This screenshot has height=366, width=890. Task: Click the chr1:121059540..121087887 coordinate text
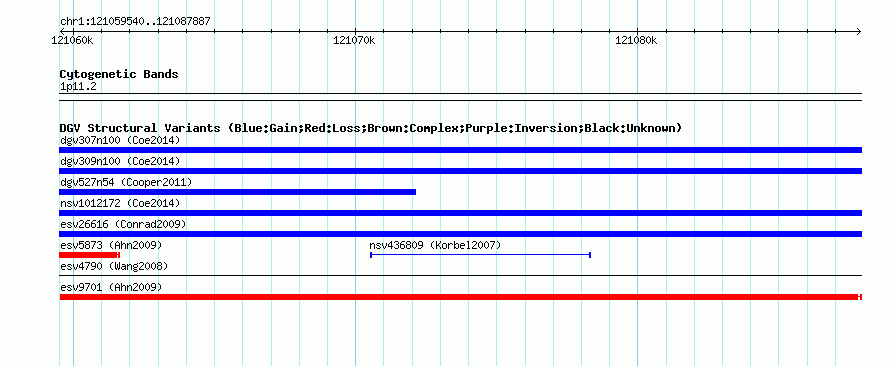coord(135,22)
